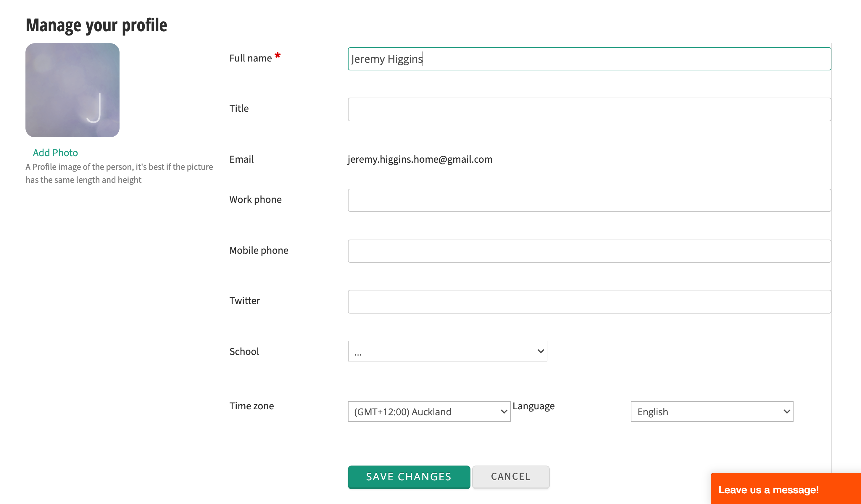This screenshot has height=504, width=861.
Task: Click the Cancel button
Action: click(510, 477)
